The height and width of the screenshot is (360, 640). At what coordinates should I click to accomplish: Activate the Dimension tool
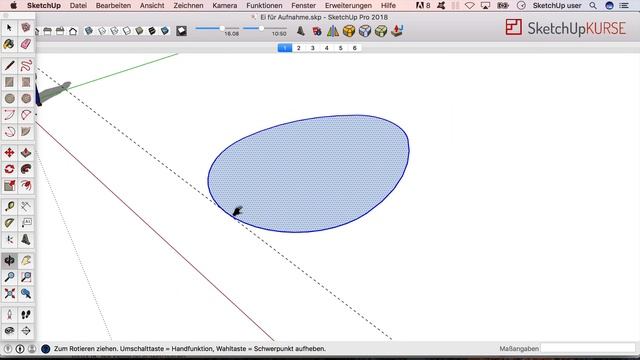coord(26,207)
